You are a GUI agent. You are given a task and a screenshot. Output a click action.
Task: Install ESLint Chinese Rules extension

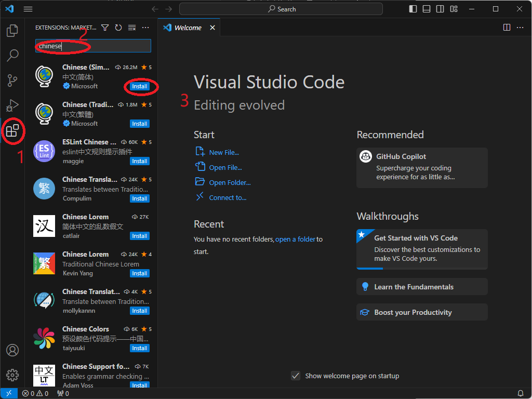pos(140,161)
